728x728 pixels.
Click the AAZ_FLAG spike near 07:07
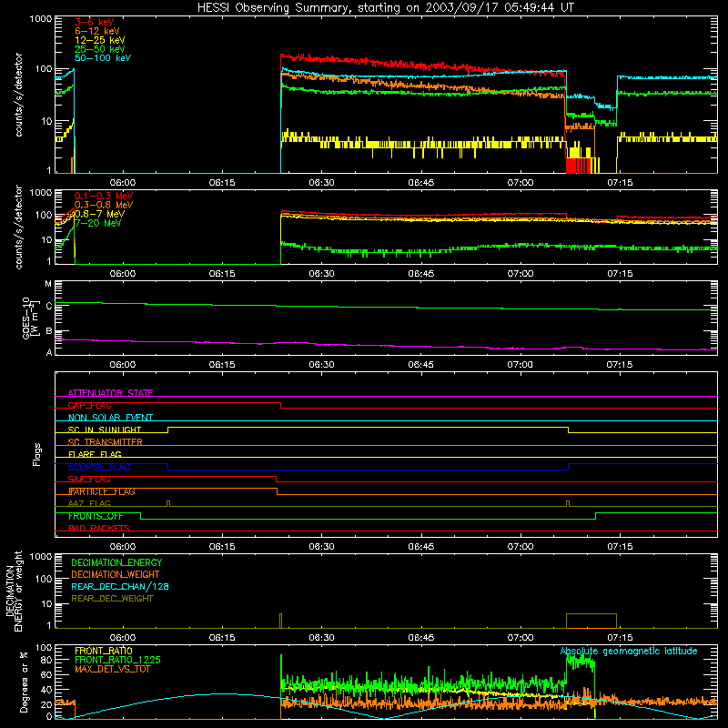[x=567, y=504]
